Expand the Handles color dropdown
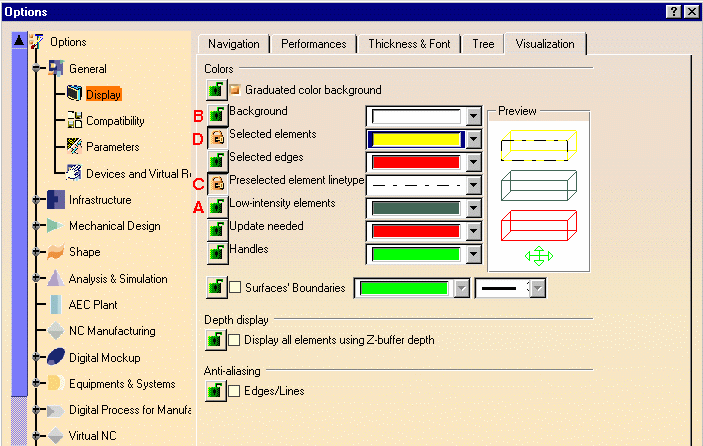The width and height of the screenshot is (703, 446). coord(473,254)
